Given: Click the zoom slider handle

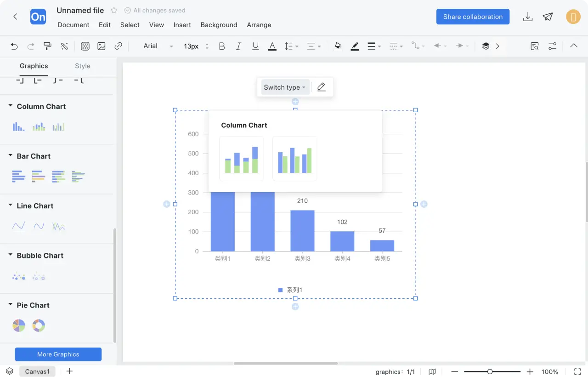Looking at the screenshot, I should [490, 371].
